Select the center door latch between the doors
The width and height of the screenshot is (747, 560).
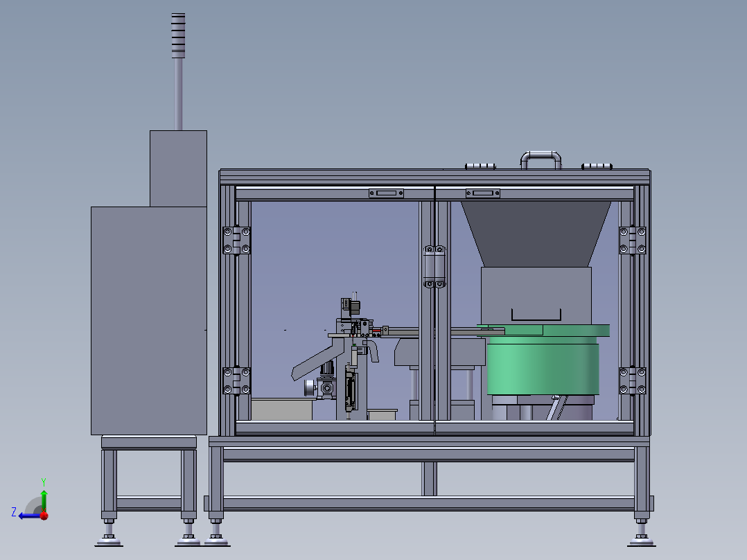click(434, 267)
